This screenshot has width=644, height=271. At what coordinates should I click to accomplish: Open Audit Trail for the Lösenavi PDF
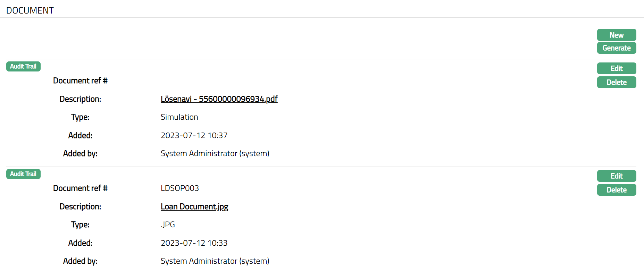click(23, 66)
